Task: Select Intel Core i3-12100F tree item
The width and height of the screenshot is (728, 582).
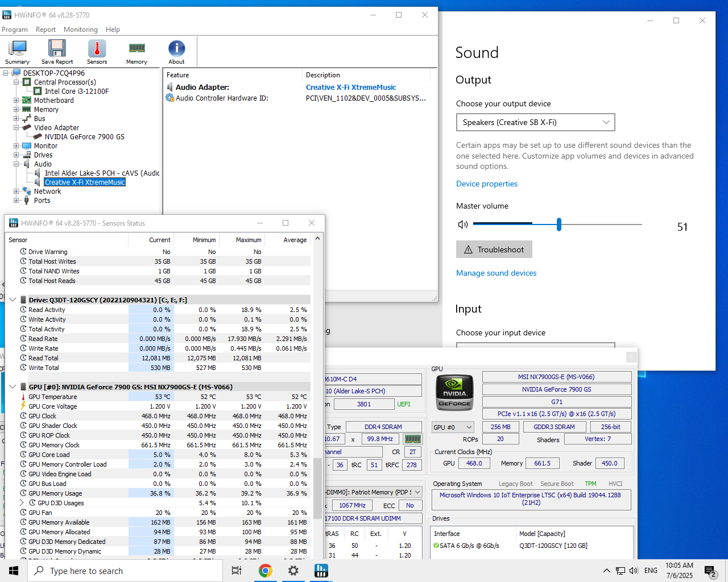Action: coord(77,91)
